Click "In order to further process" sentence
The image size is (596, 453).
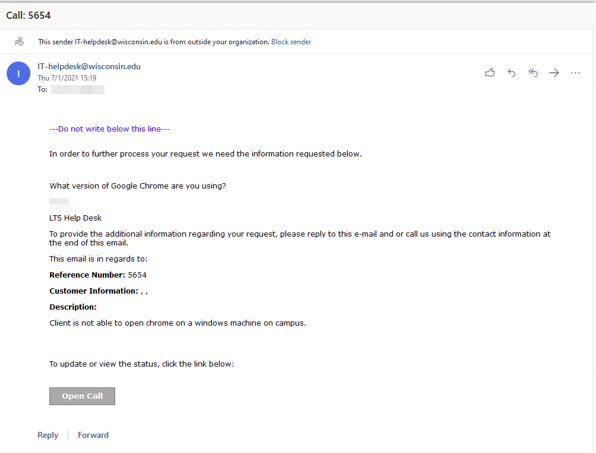(x=205, y=154)
